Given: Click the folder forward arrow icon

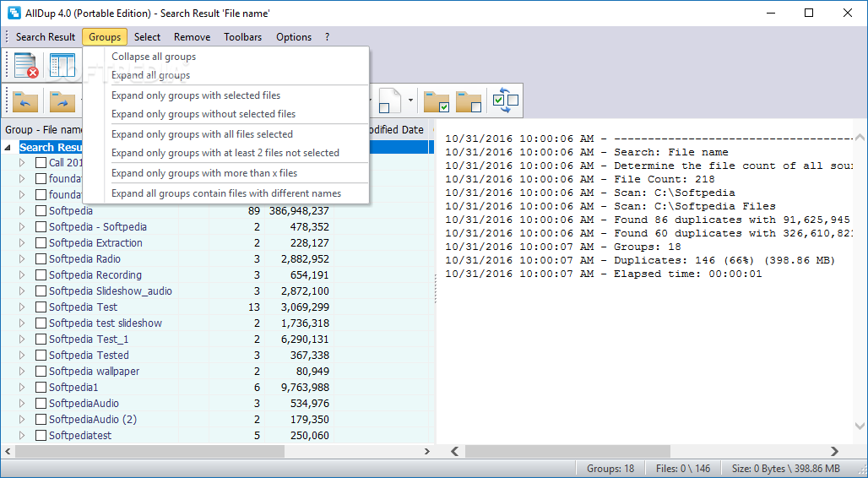Looking at the screenshot, I should (62, 101).
